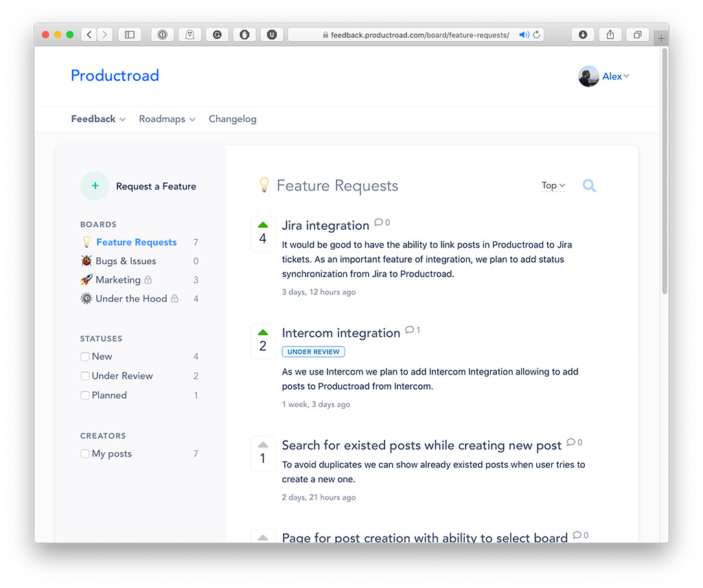Open the Bugs & Issues board

coord(126,261)
